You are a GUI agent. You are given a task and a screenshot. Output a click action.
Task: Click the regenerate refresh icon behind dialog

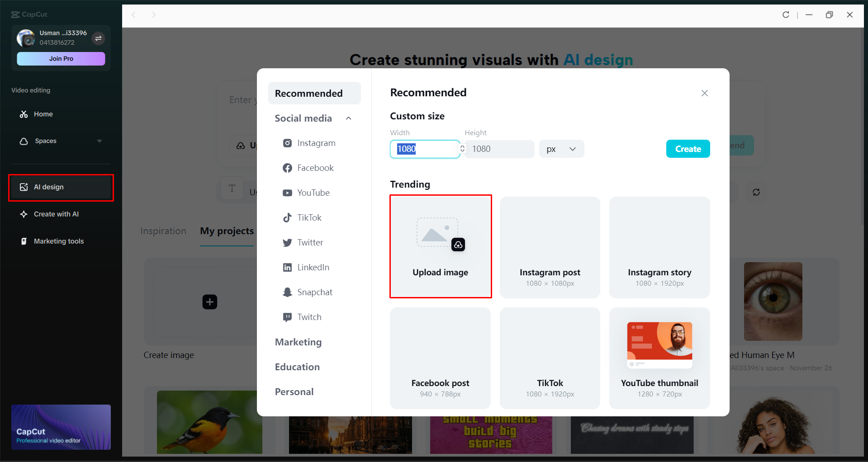[x=756, y=192]
